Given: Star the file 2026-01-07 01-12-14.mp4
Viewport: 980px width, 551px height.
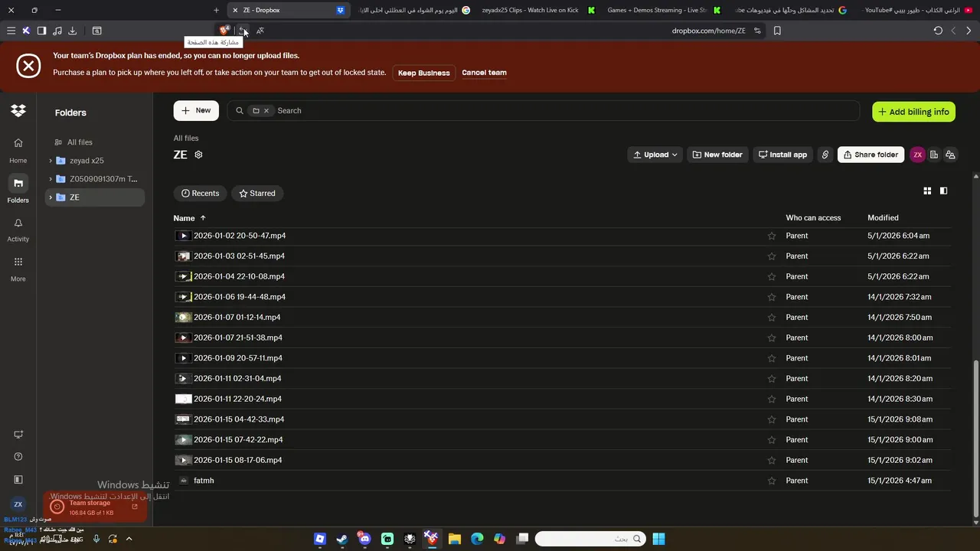Looking at the screenshot, I should tap(772, 318).
